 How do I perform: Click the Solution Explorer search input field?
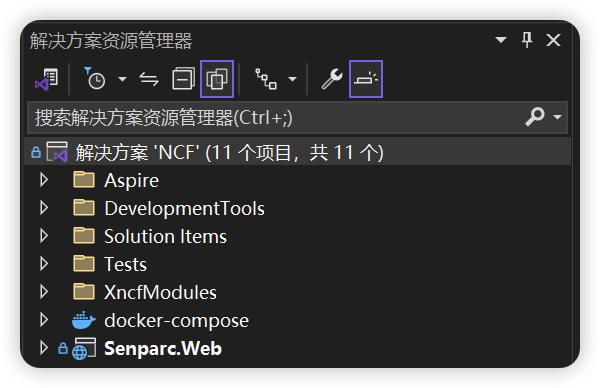click(276, 117)
